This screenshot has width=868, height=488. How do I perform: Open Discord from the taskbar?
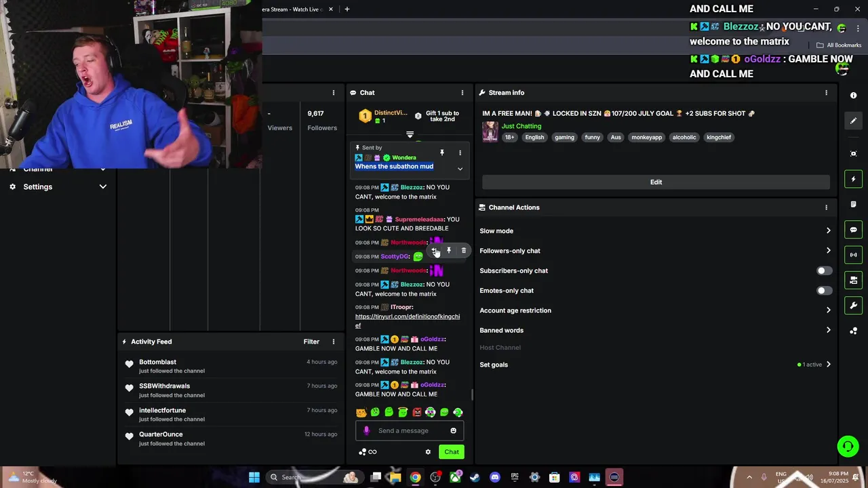(x=495, y=477)
